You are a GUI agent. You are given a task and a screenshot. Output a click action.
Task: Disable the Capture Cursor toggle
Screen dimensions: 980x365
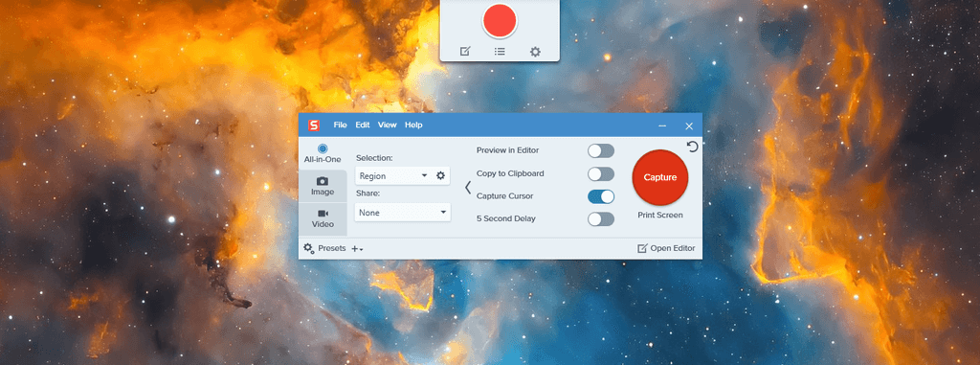pyautogui.click(x=601, y=196)
